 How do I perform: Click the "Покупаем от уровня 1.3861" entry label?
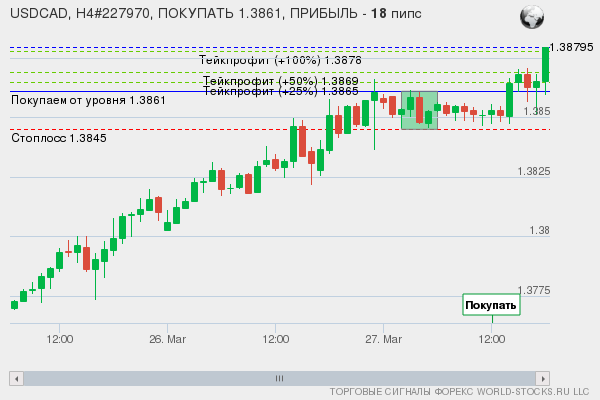tap(88, 101)
